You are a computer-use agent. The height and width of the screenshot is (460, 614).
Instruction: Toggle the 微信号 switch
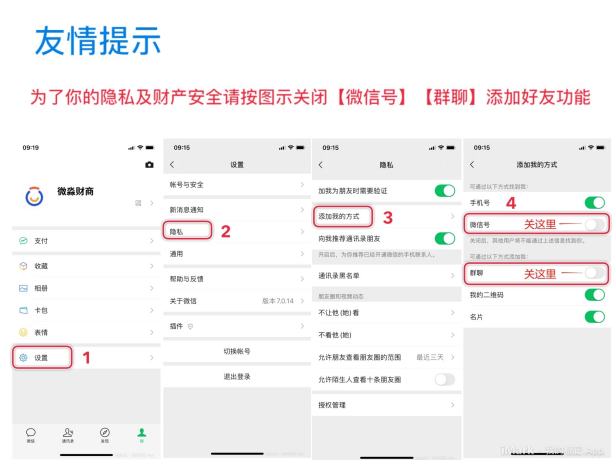595,225
